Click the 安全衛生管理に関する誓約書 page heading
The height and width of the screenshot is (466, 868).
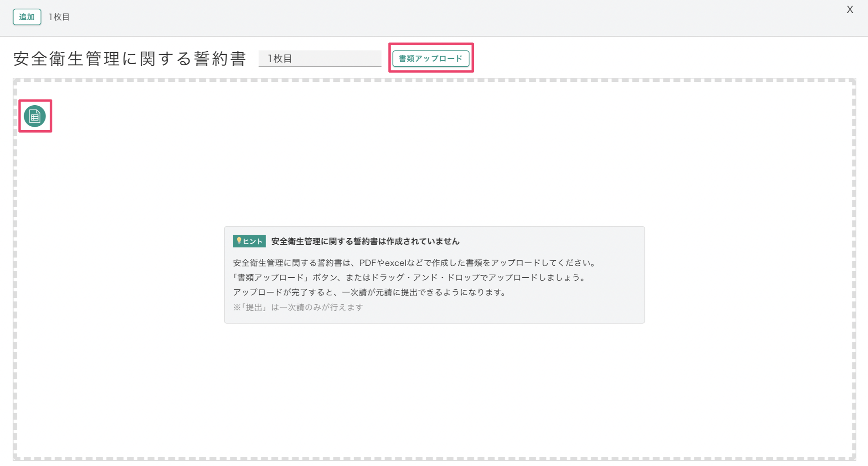(129, 58)
